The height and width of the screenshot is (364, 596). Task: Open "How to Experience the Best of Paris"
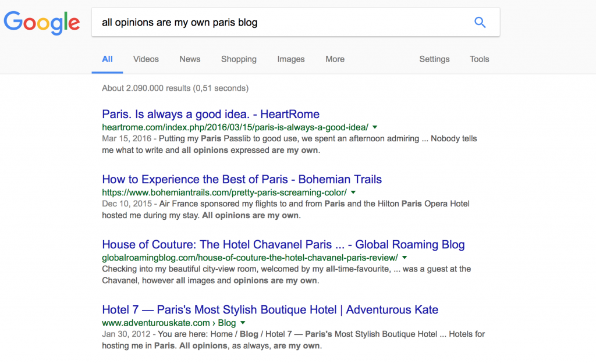point(242,179)
